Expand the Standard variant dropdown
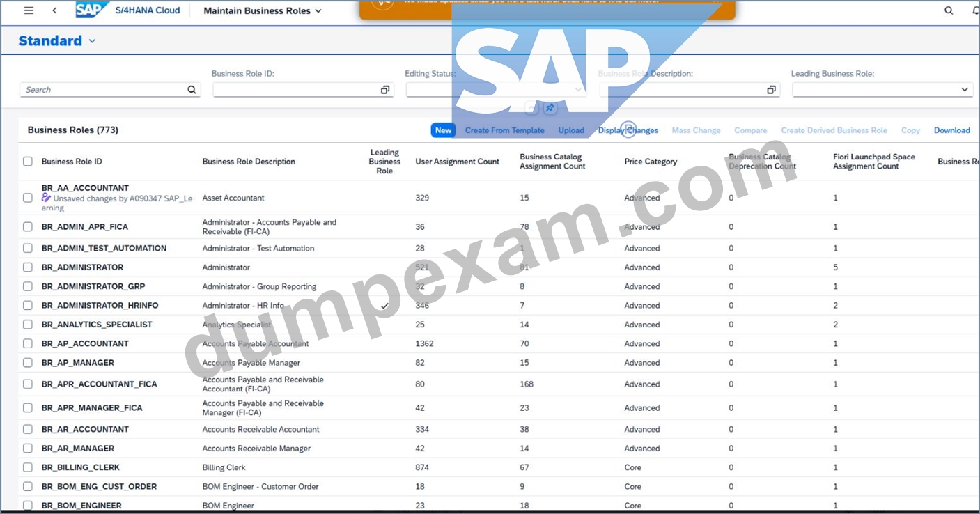Viewport: 980px width, 514px height. [x=92, y=41]
